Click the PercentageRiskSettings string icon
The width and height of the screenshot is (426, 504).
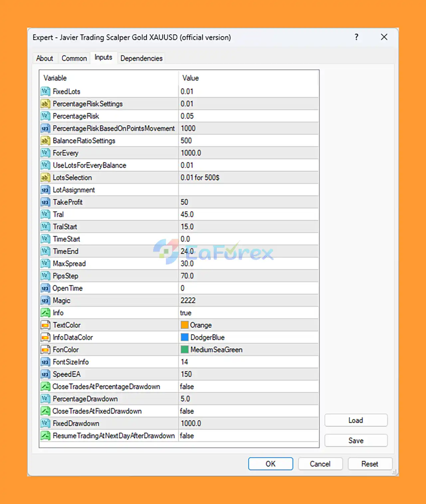pos(45,104)
